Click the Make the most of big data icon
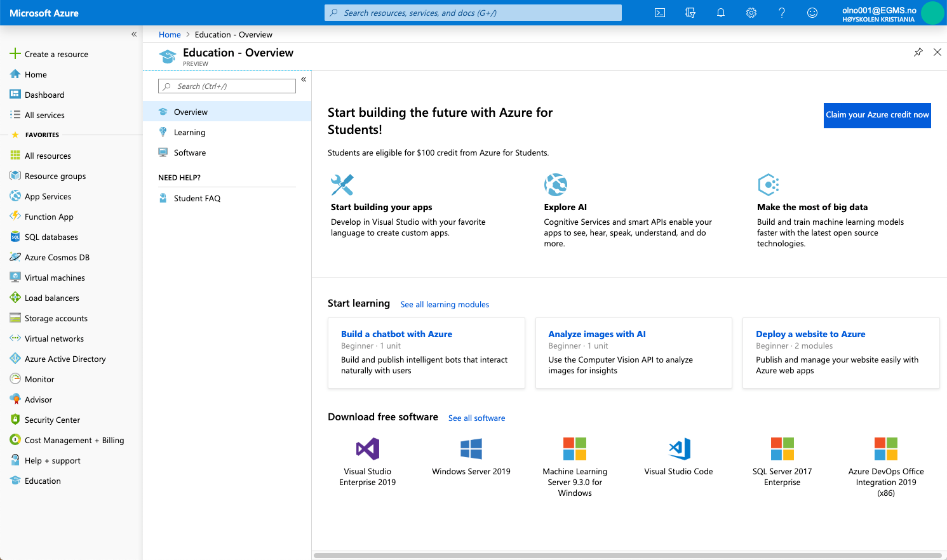 [769, 185]
